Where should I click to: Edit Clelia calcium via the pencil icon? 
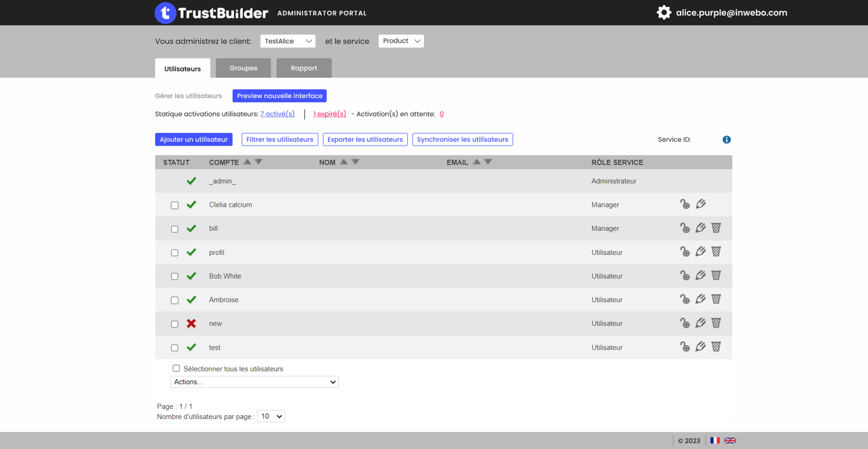[700, 204]
